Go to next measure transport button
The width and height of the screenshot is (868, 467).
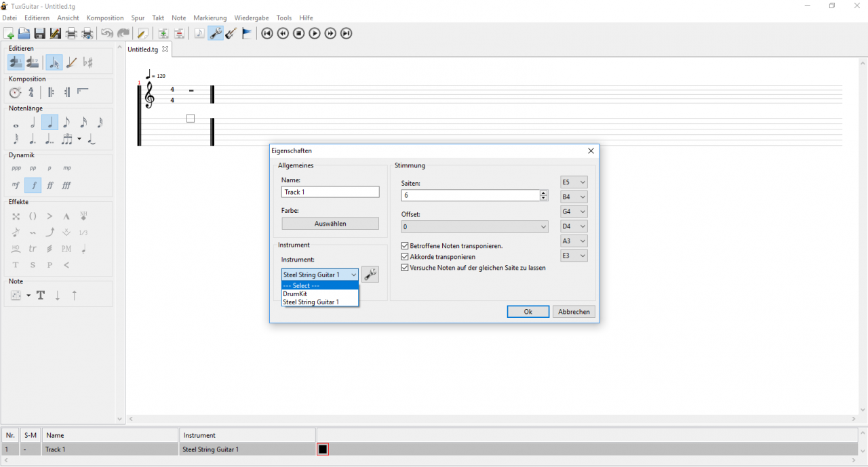pos(330,33)
